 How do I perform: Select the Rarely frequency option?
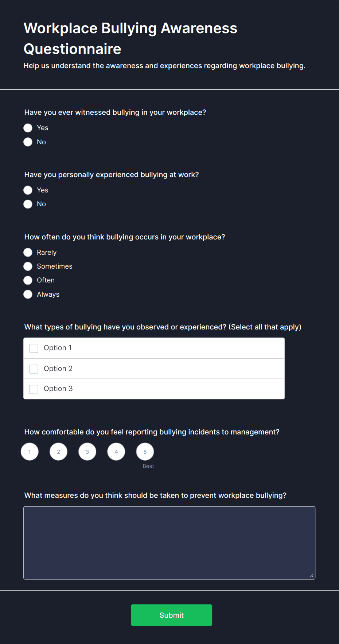coord(28,253)
